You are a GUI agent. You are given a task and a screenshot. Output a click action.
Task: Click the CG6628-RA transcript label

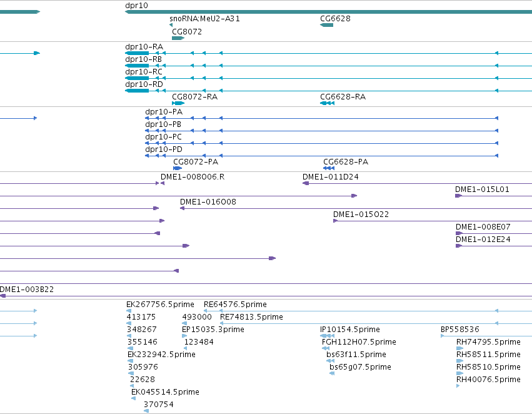(x=343, y=97)
